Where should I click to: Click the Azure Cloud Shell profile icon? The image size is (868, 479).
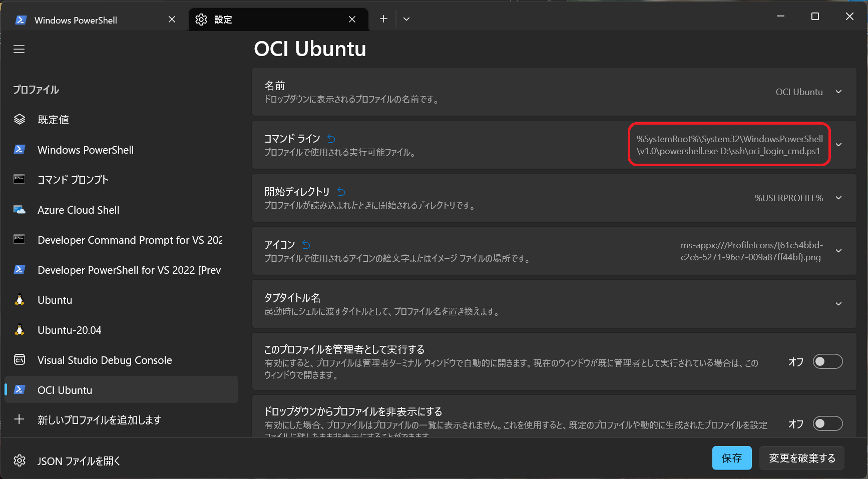20,209
